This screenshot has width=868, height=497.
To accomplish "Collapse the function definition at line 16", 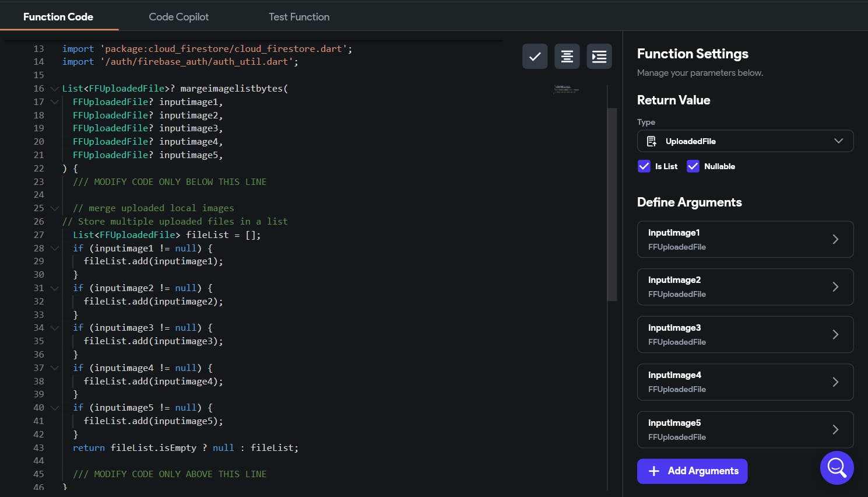I will click(54, 89).
